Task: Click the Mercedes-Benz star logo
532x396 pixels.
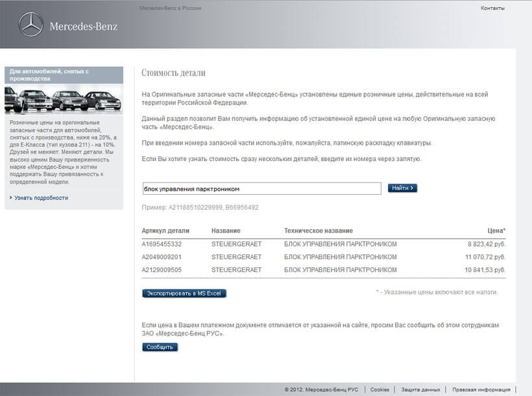Action: pyautogui.click(x=31, y=25)
